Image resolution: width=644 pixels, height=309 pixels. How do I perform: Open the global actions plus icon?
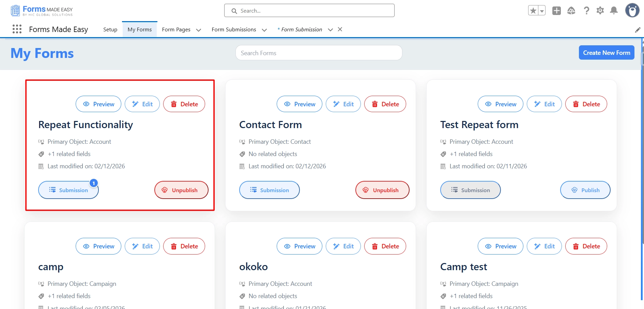pos(556,11)
